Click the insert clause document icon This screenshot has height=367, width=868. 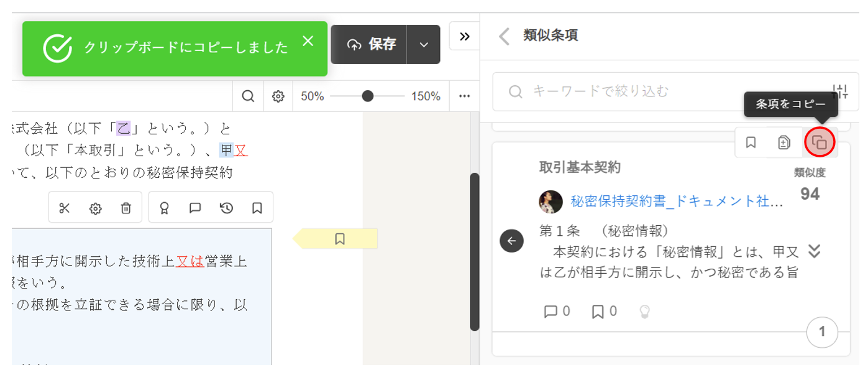[784, 143]
